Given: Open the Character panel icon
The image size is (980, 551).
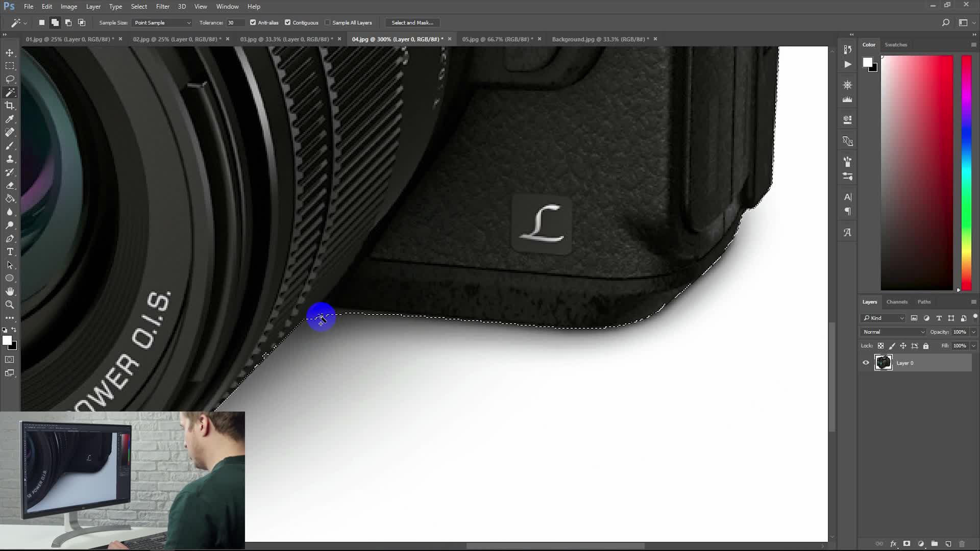Looking at the screenshot, I should click(847, 197).
